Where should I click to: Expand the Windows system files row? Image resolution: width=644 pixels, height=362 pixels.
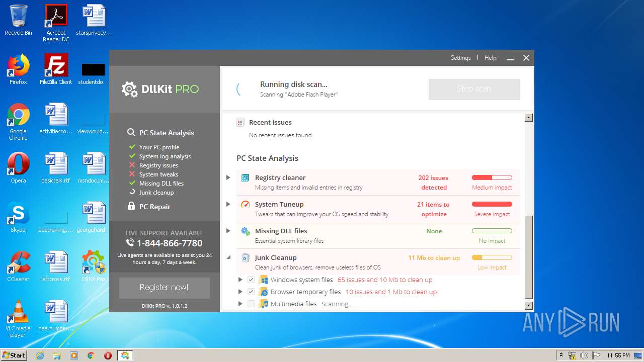coord(240,280)
